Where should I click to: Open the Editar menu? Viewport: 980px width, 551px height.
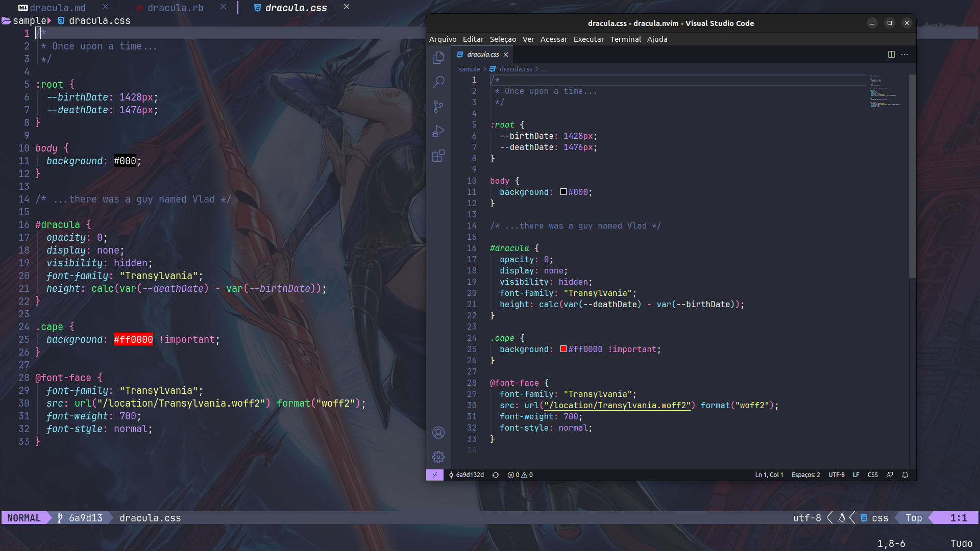pos(473,39)
